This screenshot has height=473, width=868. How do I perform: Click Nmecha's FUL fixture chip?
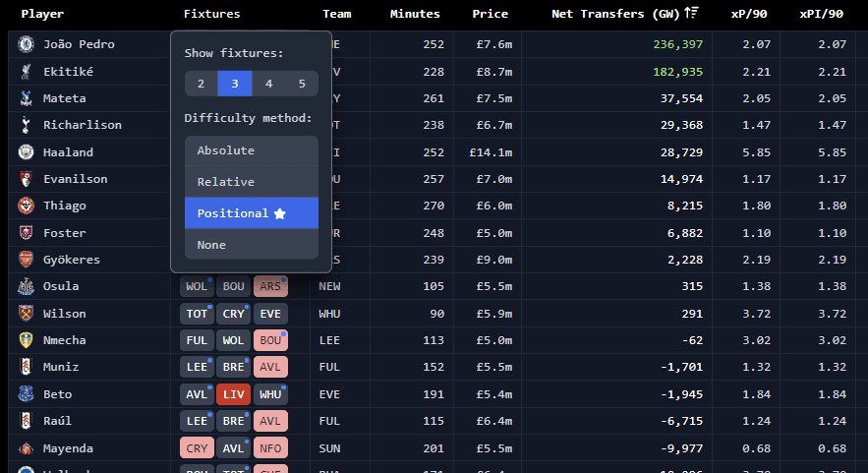tap(197, 340)
